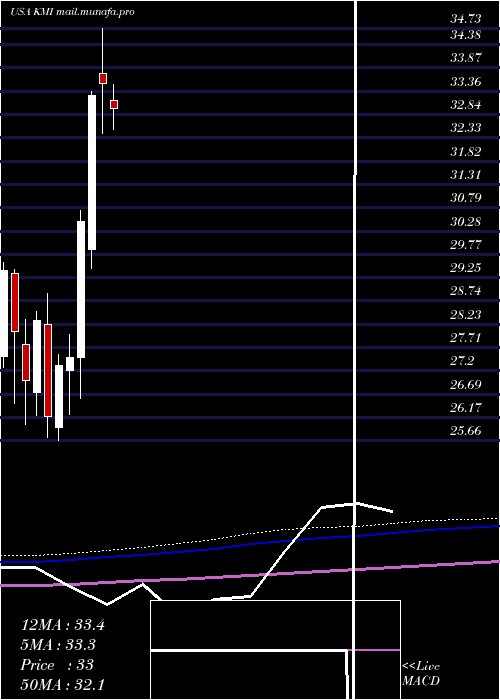Click the 32.33 price axis label
This screenshot has width=500, height=700.
[x=466, y=128]
